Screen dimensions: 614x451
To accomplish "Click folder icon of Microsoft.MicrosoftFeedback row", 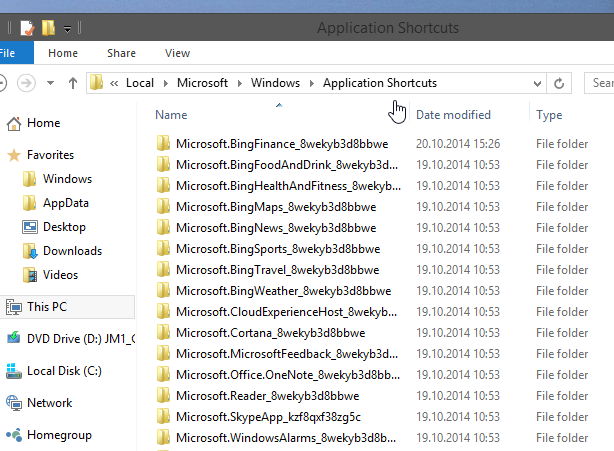I will pyautogui.click(x=163, y=354).
